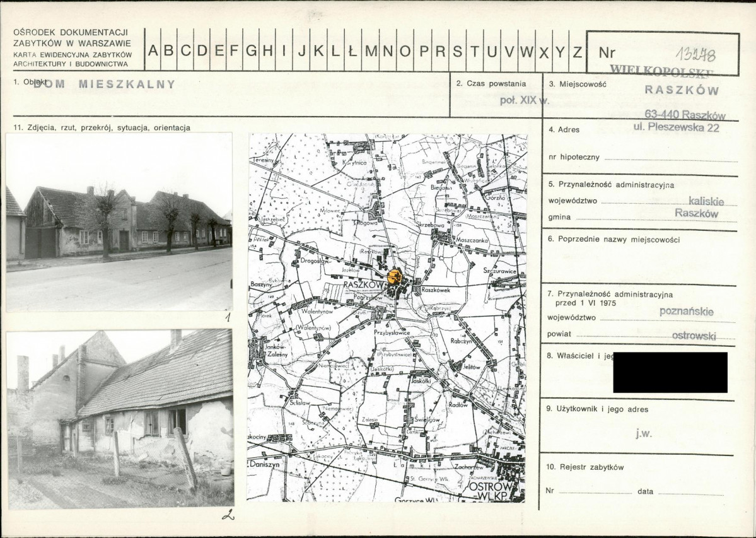Image resolution: width=756 pixels, height=538 pixels.
Task: Select letter Ł in the alphabet index
Action: 353,50
